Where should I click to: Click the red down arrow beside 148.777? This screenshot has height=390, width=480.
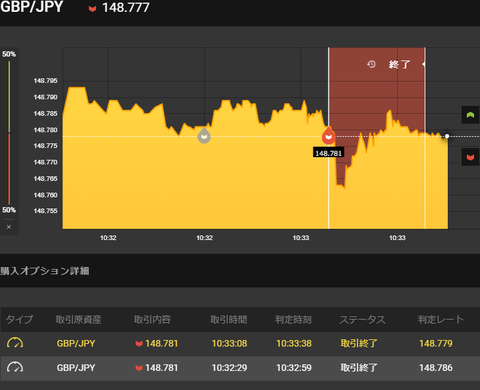point(92,9)
